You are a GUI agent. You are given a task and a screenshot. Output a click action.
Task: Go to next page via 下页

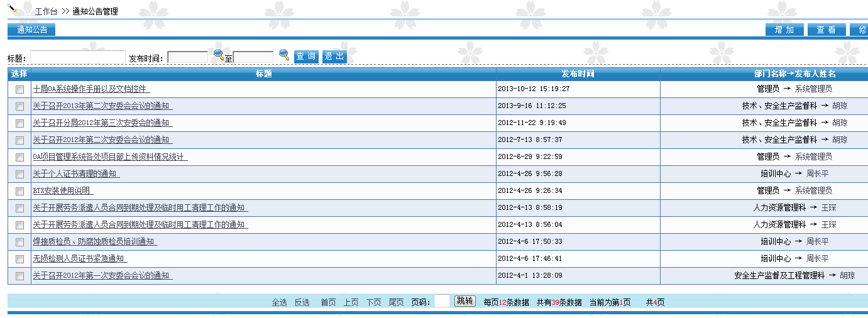point(373,302)
